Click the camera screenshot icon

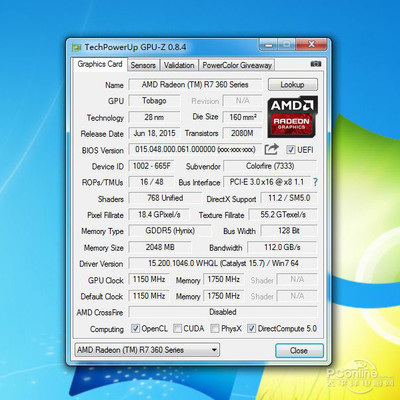[x=316, y=64]
